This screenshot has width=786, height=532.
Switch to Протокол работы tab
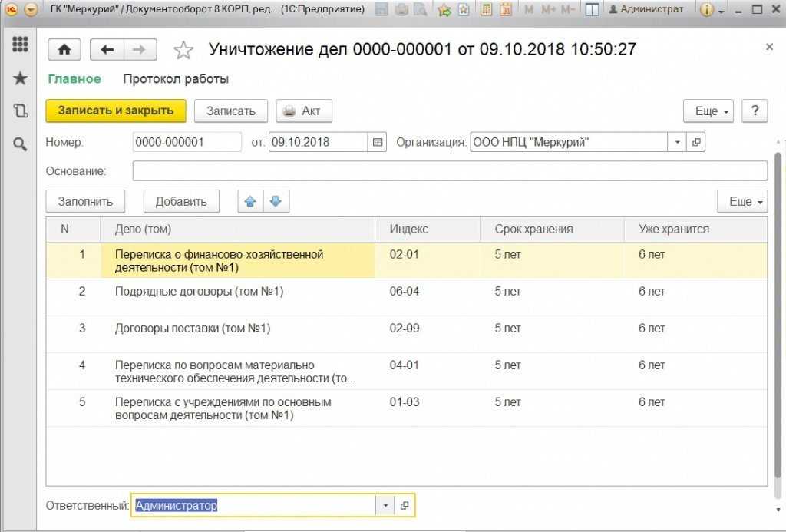tap(176, 79)
